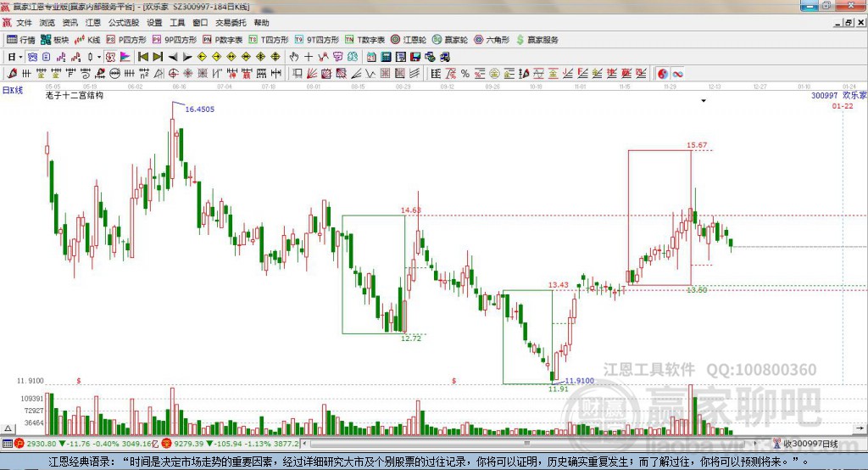This screenshot has width=868, height=470.
Task: Open the 帮助 menu
Action: [261, 23]
